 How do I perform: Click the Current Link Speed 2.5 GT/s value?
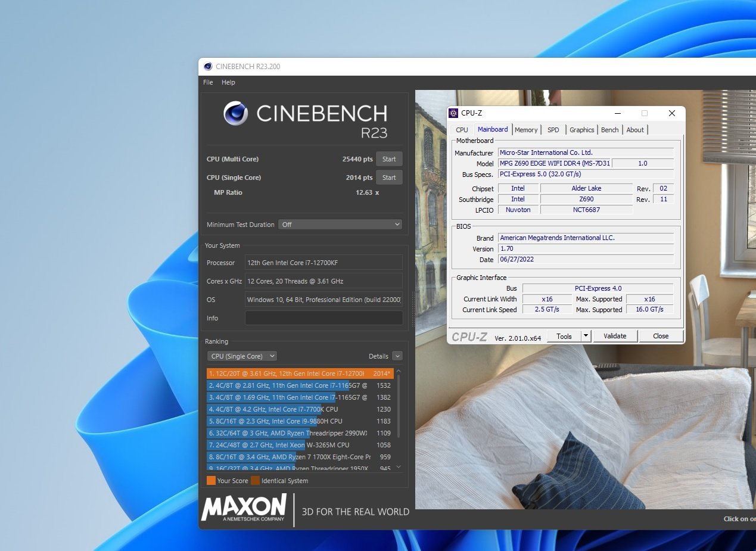[547, 310]
